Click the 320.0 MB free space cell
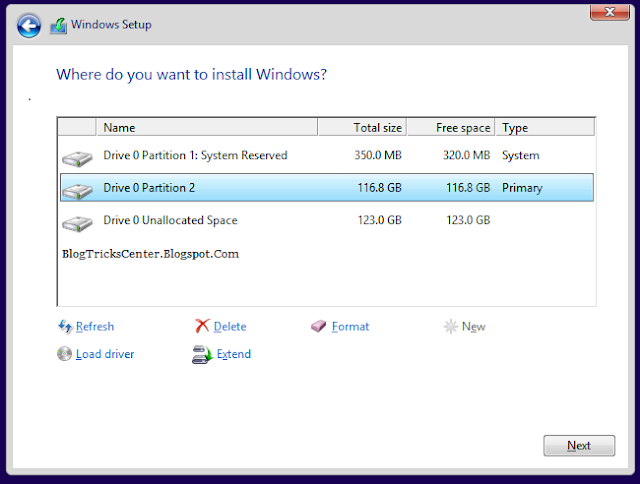This screenshot has height=484, width=640. pyautogui.click(x=466, y=155)
